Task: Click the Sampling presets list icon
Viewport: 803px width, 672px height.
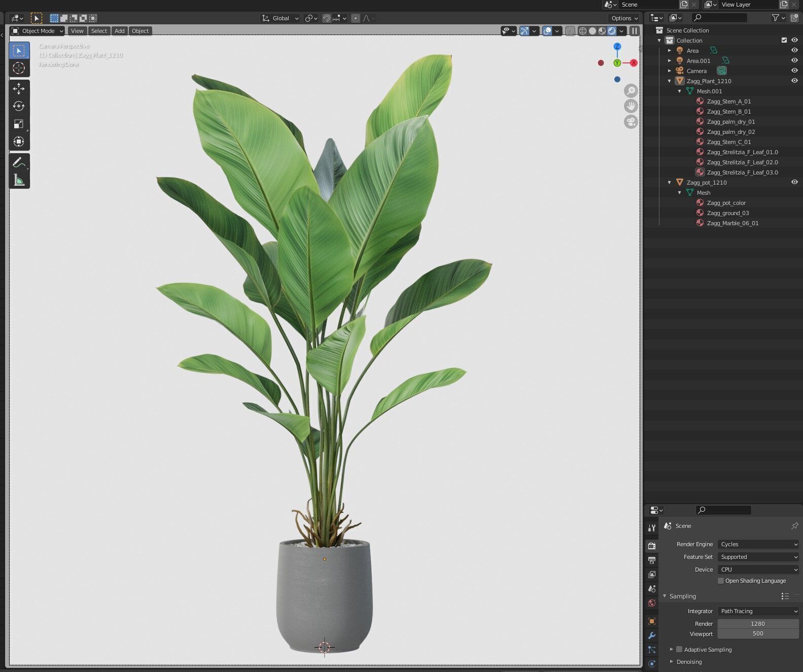Action: pyautogui.click(x=785, y=596)
